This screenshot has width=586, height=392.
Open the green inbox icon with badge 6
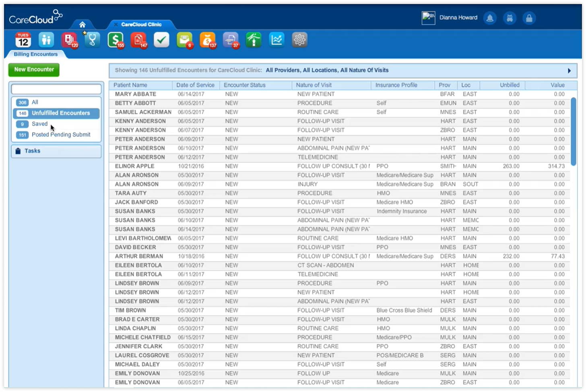[x=184, y=40]
